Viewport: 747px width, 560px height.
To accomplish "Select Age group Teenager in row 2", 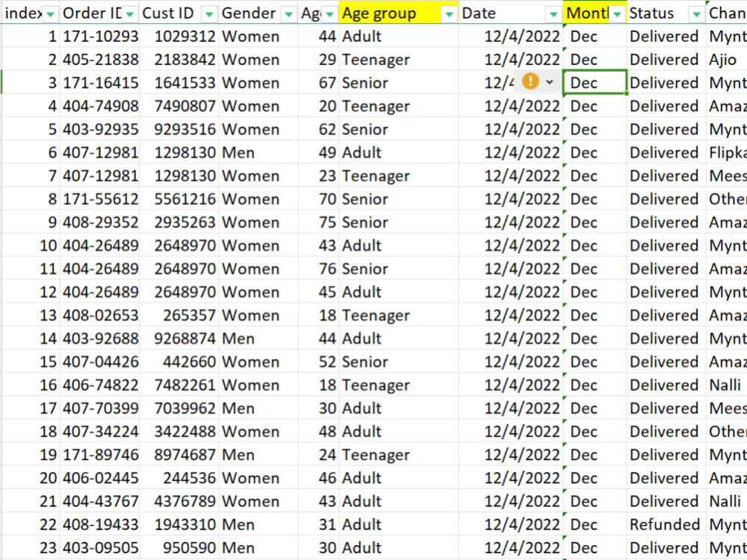I will tap(399, 60).
